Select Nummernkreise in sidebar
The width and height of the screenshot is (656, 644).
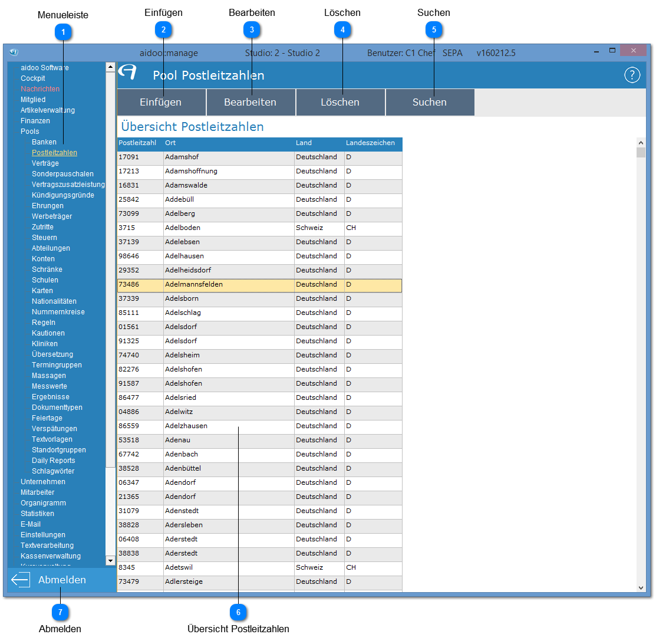click(x=58, y=312)
